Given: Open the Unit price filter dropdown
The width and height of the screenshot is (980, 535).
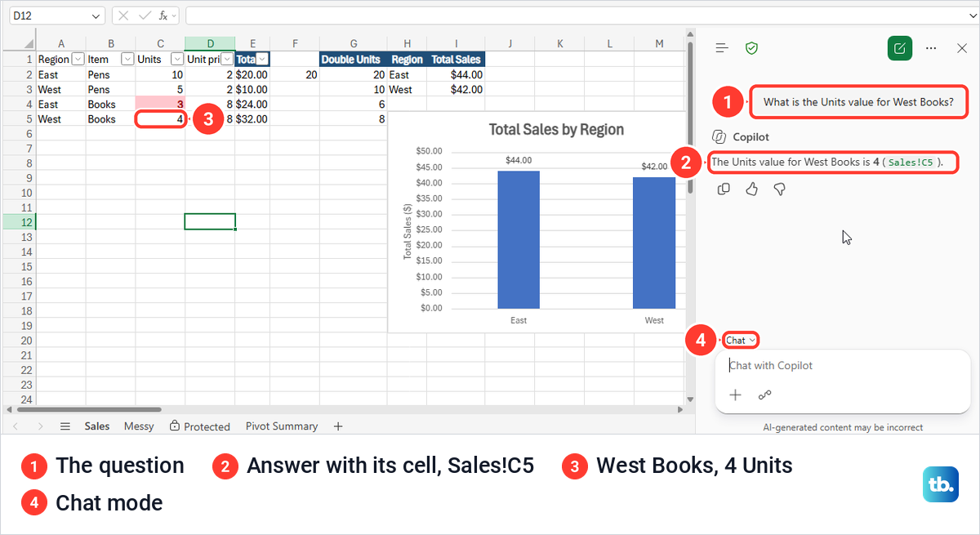Looking at the screenshot, I should click(x=227, y=59).
